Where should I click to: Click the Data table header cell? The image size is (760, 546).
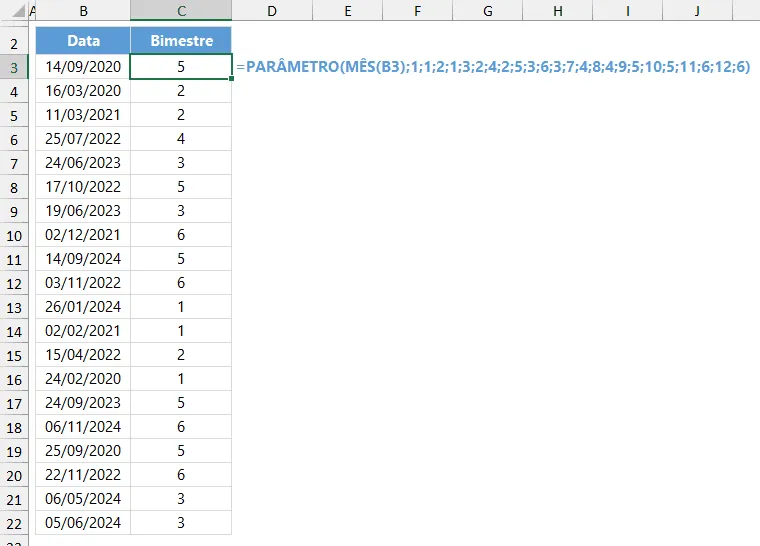[83, 41]
